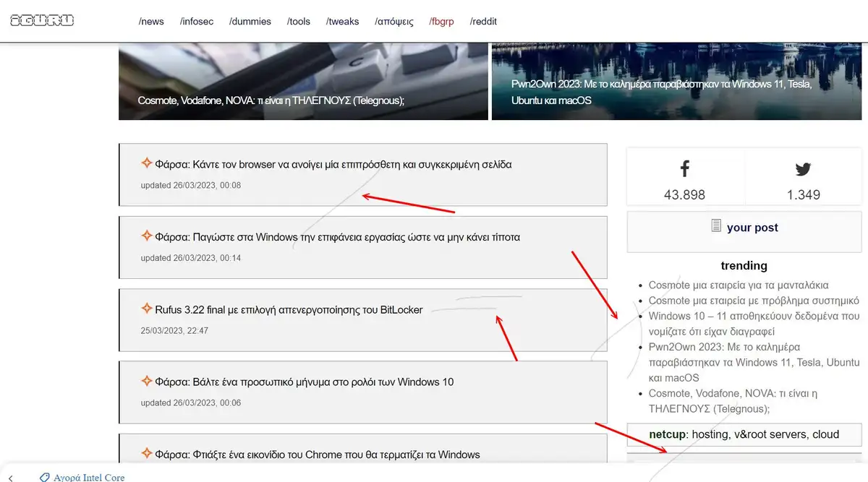868x482 pixels.
Task: Open trending Cosmote, Vodafone, NOVA ΤΗΛΕΓΝΟΥΣ link
Action: 733,401
